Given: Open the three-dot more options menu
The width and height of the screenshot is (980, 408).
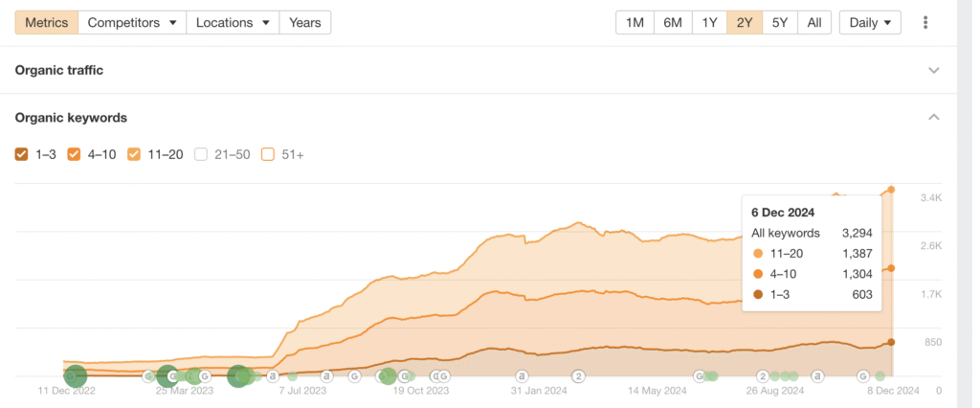Looking at the screenshot, I should pyautogui.click(x=924, y=22).
